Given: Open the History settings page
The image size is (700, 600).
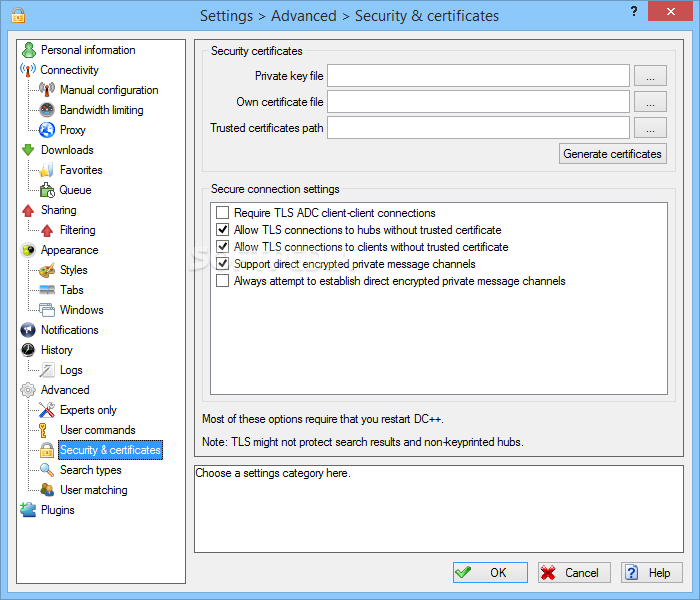Looking at the screenshot, I should (x=56, y=350).
